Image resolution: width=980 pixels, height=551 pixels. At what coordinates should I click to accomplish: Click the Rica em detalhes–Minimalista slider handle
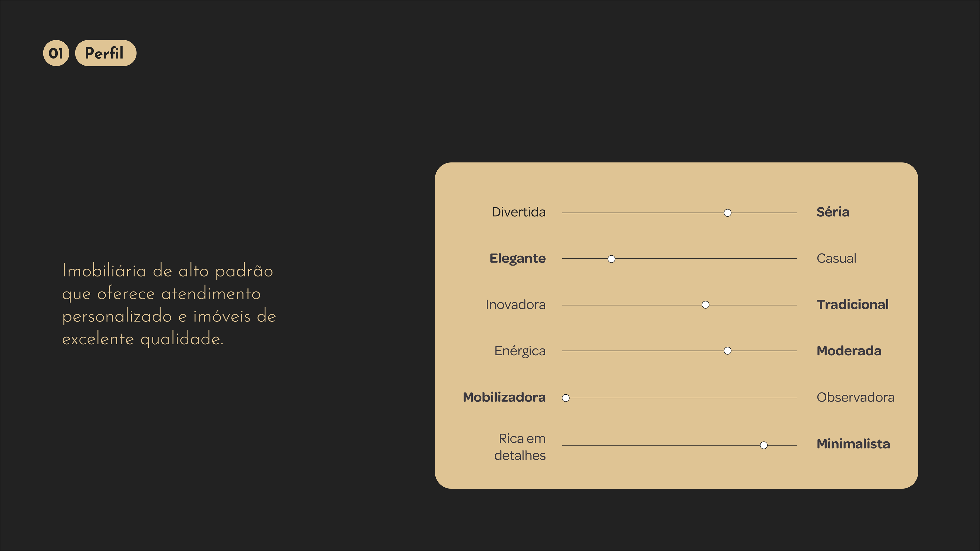click(764, 445)
